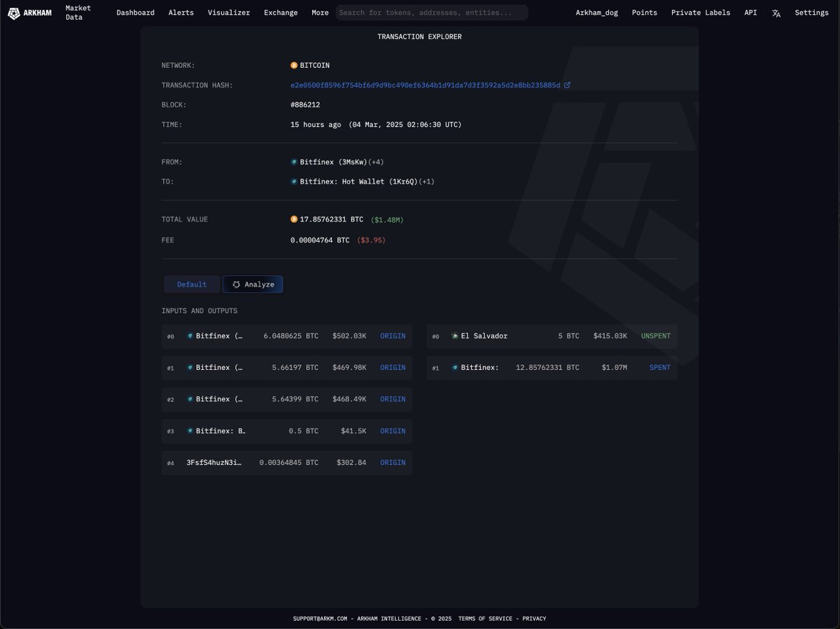The width and height of the screenshot is (840, 629).
Task: Open the More menu
Action: [320, 13]
